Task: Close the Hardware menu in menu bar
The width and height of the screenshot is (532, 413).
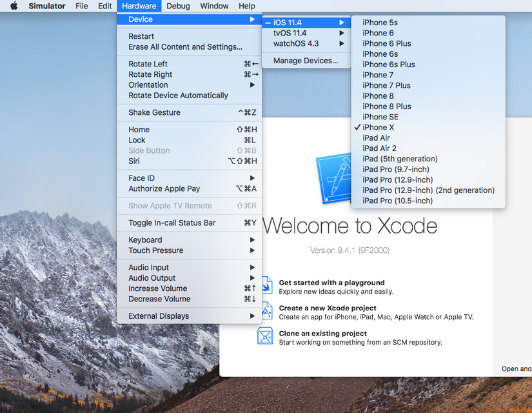Action: 139,6
